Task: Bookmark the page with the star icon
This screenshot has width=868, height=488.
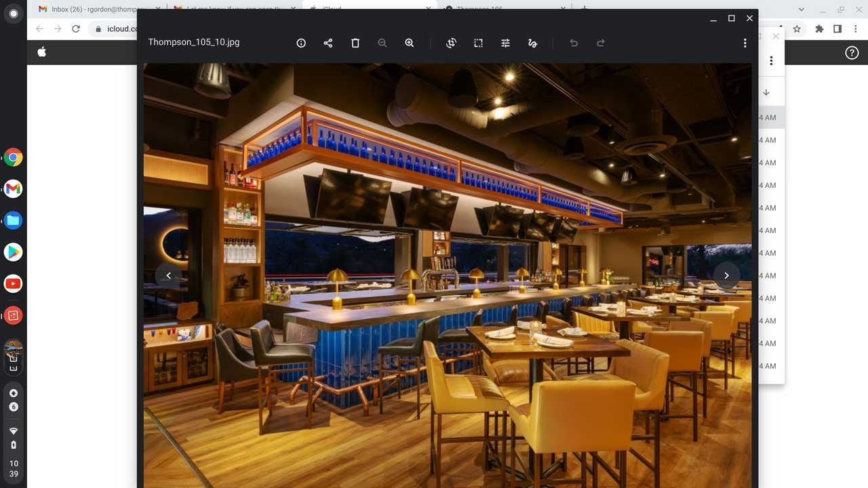Action: [797, 29]
